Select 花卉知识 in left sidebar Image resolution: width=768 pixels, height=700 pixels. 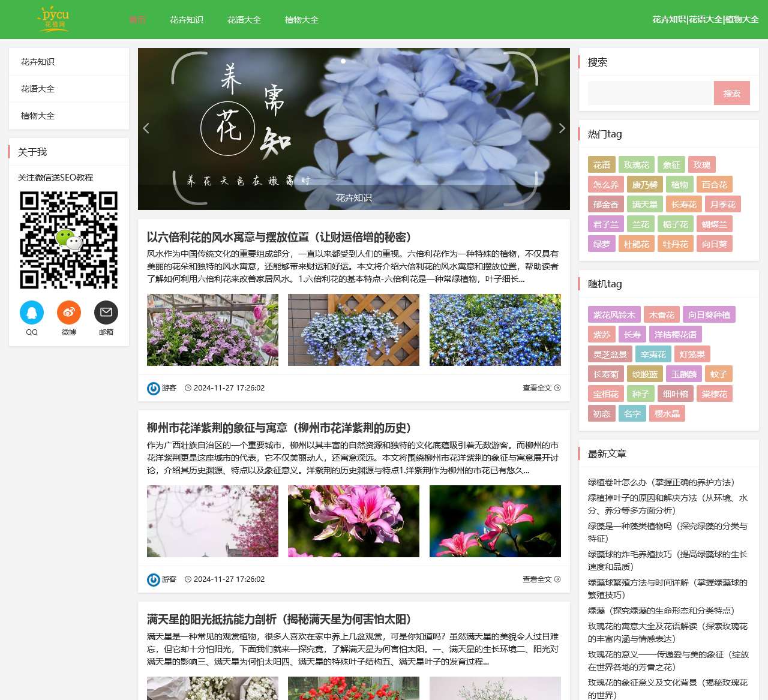click(69, 62)
